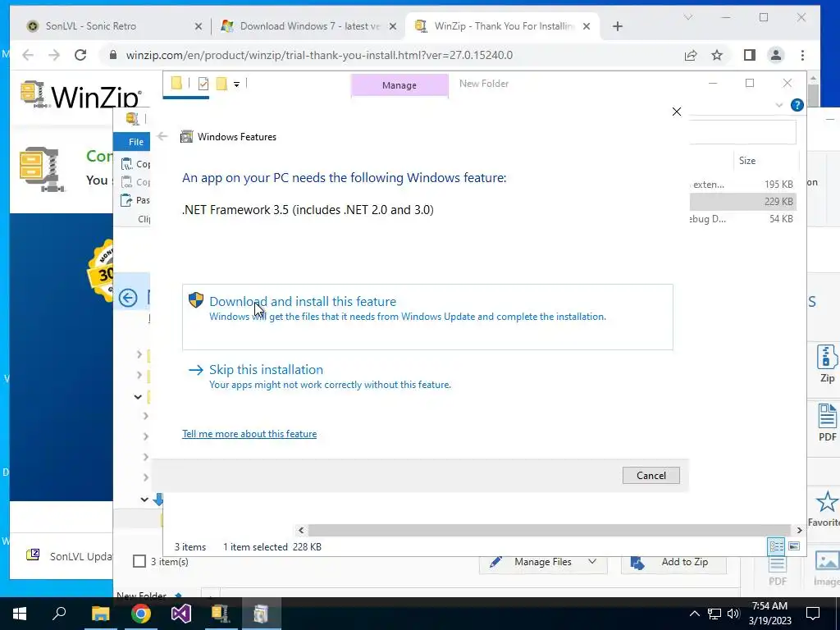Switch Explorer to large icons view
The width and height of the screenshot is (840, 630).
(x=794, y=546)
